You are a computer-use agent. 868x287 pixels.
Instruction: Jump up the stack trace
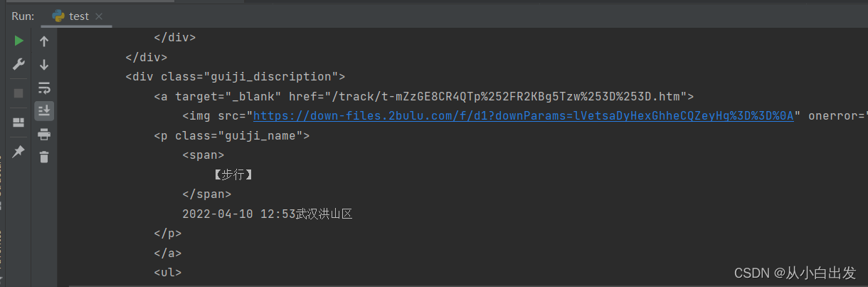point(44,41)
